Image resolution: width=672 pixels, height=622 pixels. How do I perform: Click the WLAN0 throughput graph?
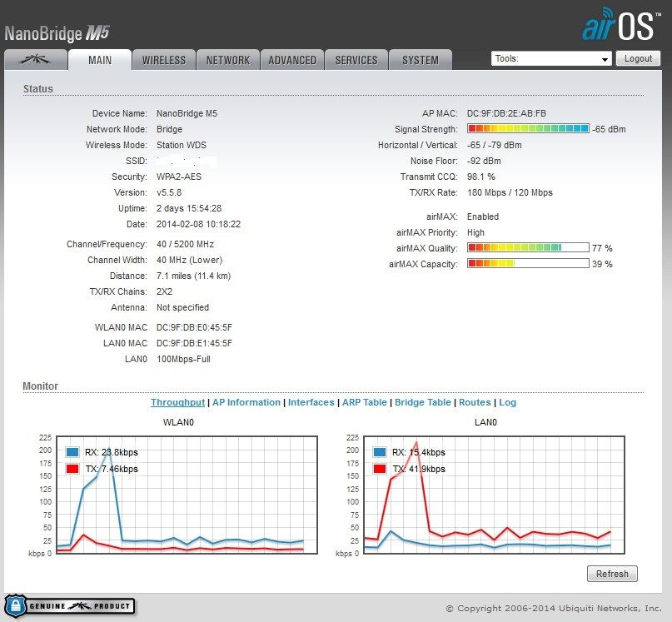(187, 495)
